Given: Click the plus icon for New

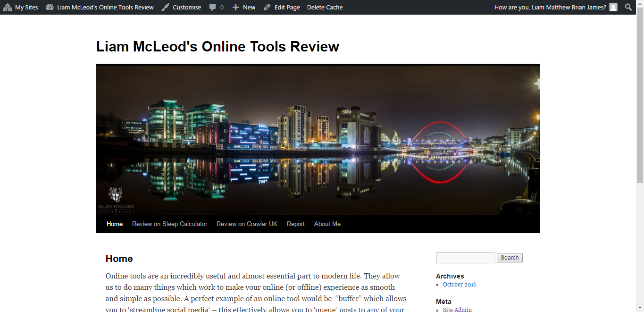Looking at the screenshot, I should (x=236, y=7).
